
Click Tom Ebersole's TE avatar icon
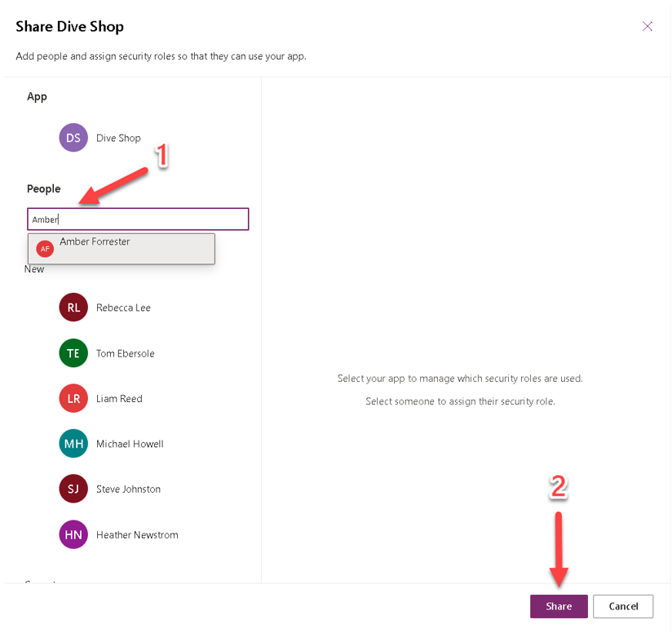coord(73,353)
